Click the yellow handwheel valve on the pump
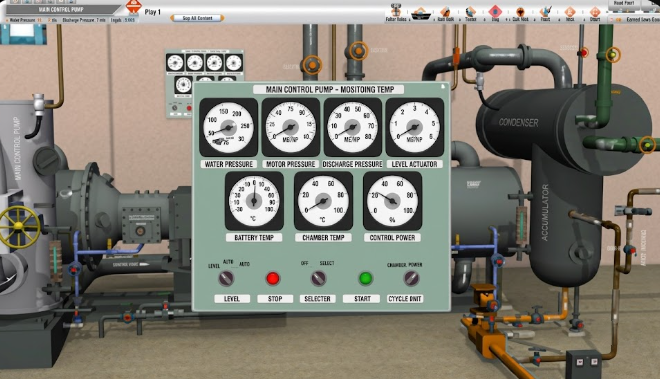Image resolution: width=660 pixels, height=379 pixels. click(x=19, y=227)
